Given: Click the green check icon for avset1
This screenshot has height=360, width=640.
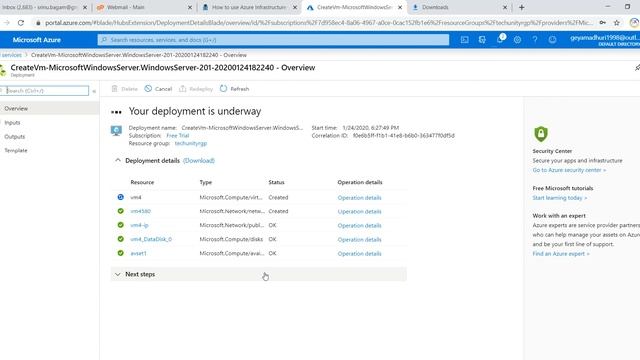Looking at the screenshot, I should click(120, 253).
